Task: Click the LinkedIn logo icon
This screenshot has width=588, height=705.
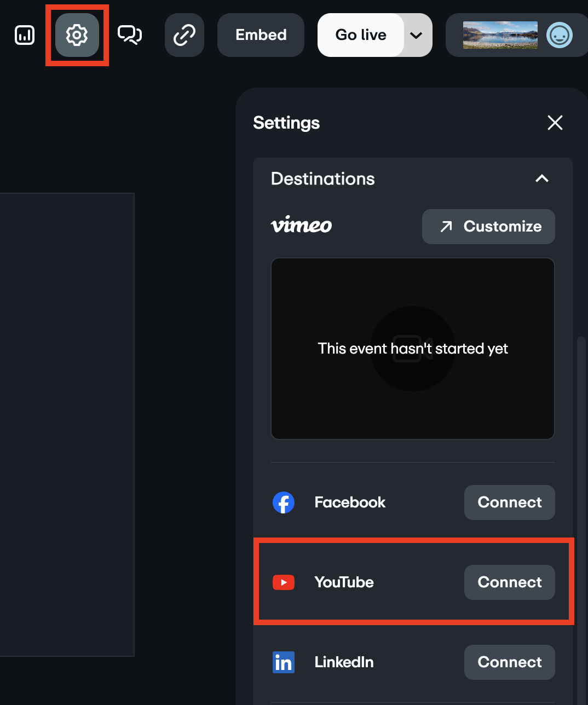Action: coord(284,662)
